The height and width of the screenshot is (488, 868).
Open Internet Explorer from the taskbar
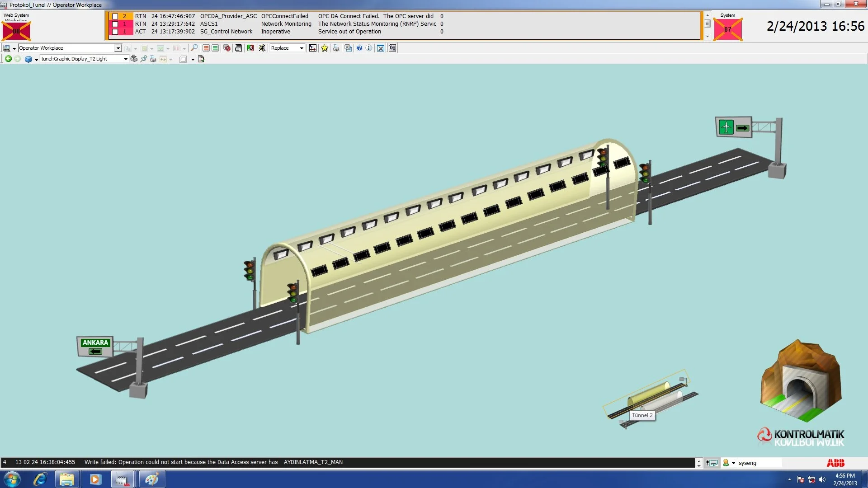click(x=40, y=479)
